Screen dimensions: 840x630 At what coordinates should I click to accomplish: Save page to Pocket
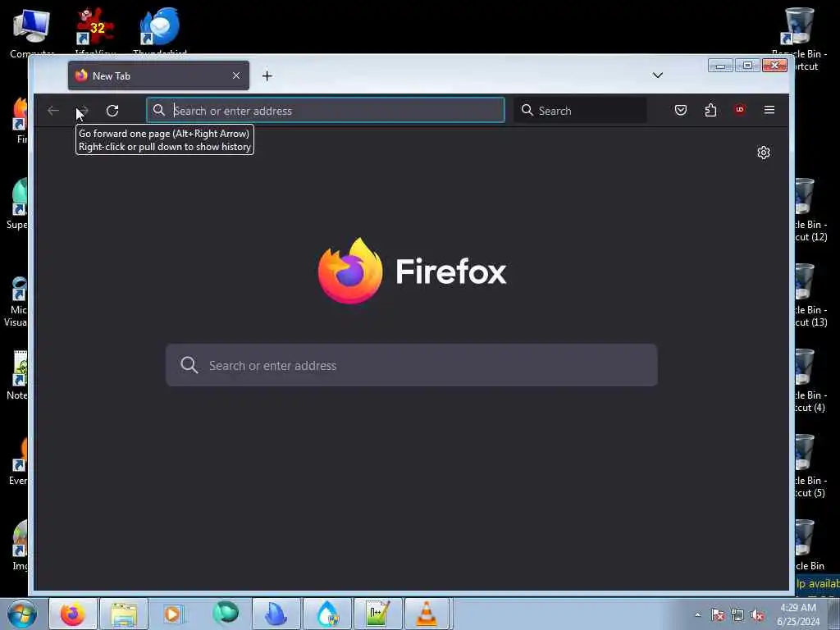(680, 111)
